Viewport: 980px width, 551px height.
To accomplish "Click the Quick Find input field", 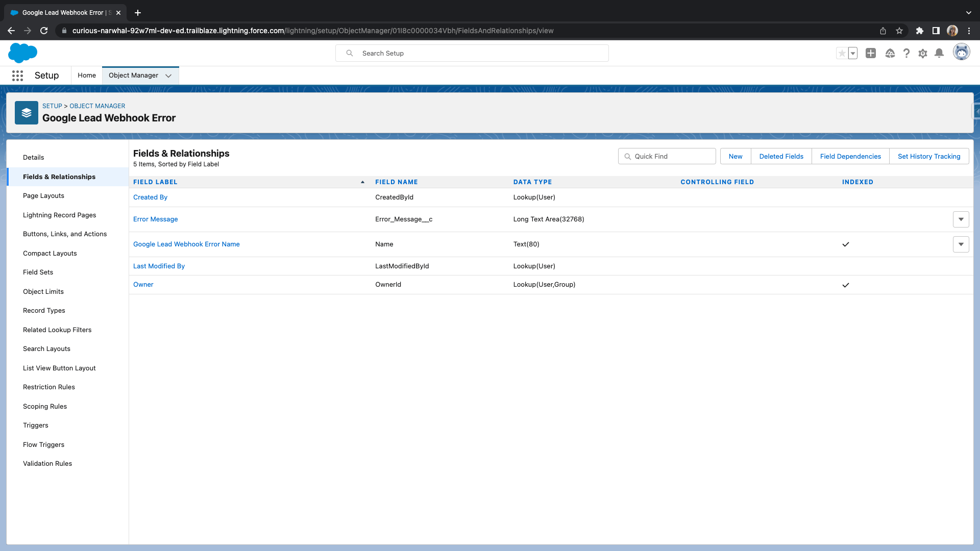I will click(x=666, y=156).
